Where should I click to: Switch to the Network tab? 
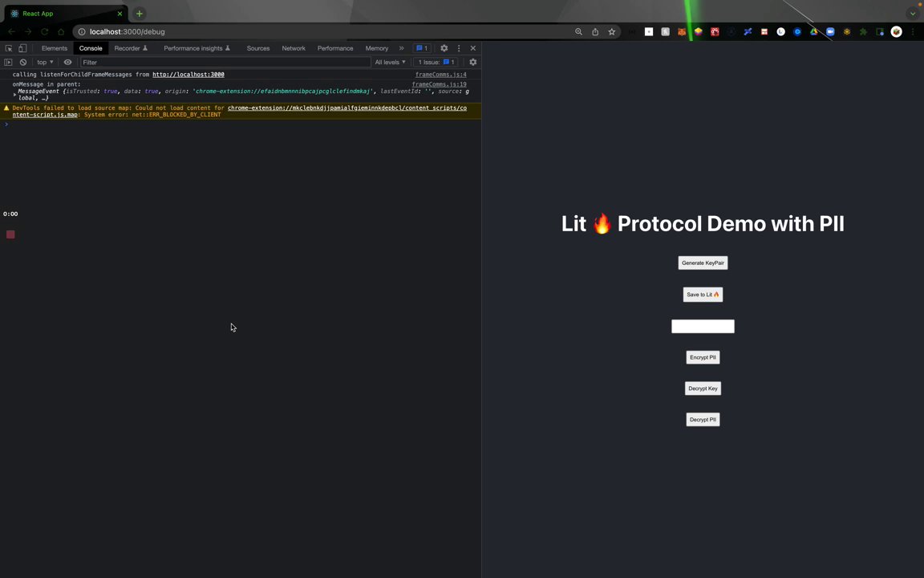tap(294, 48)
